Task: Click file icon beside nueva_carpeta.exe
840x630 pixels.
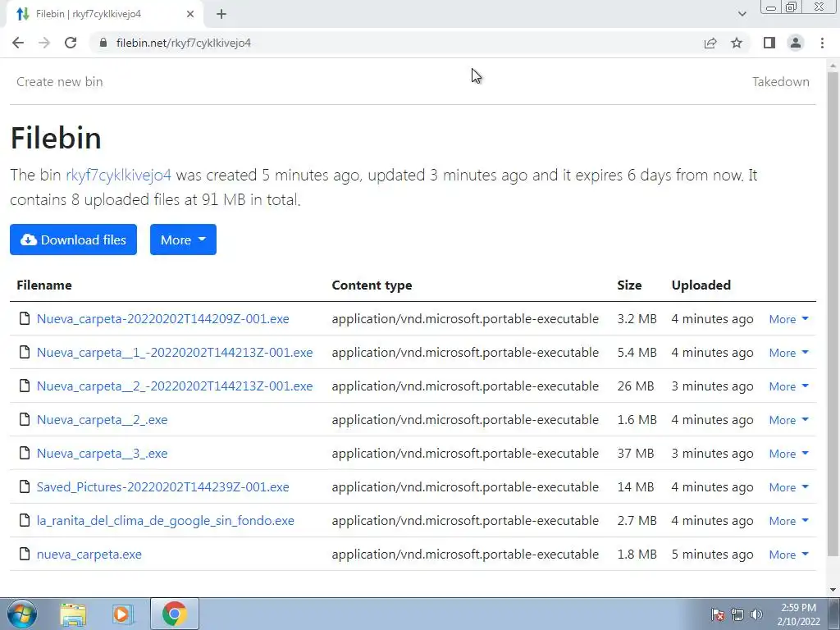Action: [25, 554]
